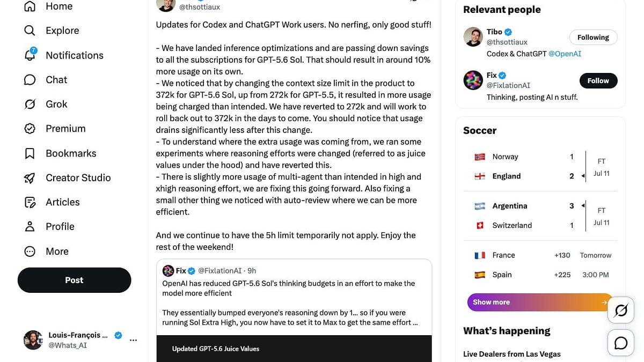Click the Post button
The image size is (644, 362).
(x=74, y=280)
